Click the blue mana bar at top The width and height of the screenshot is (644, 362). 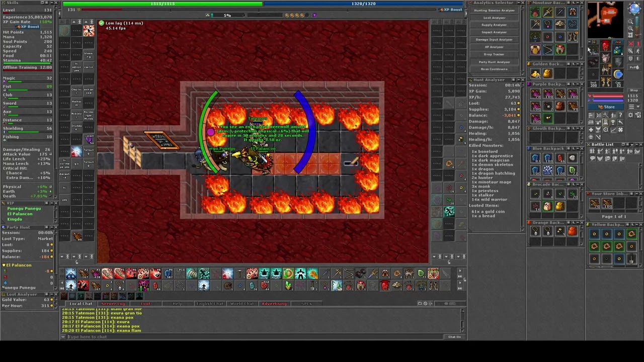363,4
